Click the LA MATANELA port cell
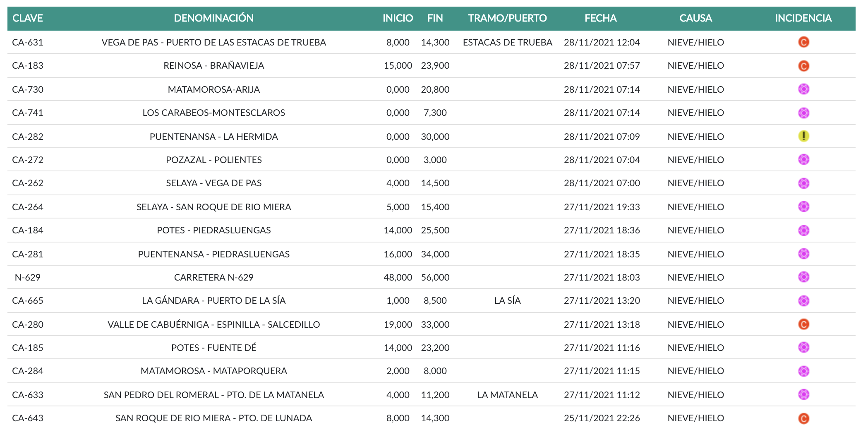Image resolution: width=868 pixels, height=437 pixels. (507, 395)
